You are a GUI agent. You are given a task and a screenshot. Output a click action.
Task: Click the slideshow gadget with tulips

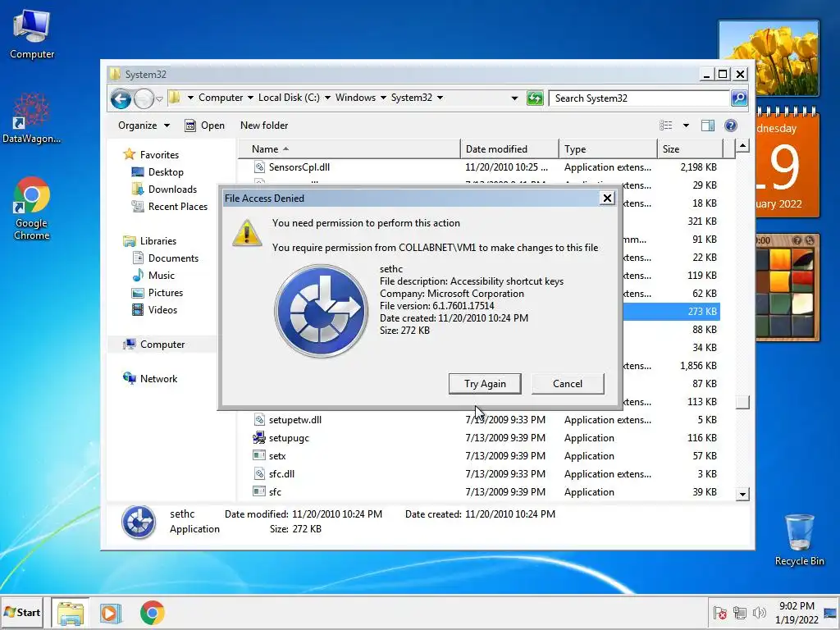(x=769, y=58)
